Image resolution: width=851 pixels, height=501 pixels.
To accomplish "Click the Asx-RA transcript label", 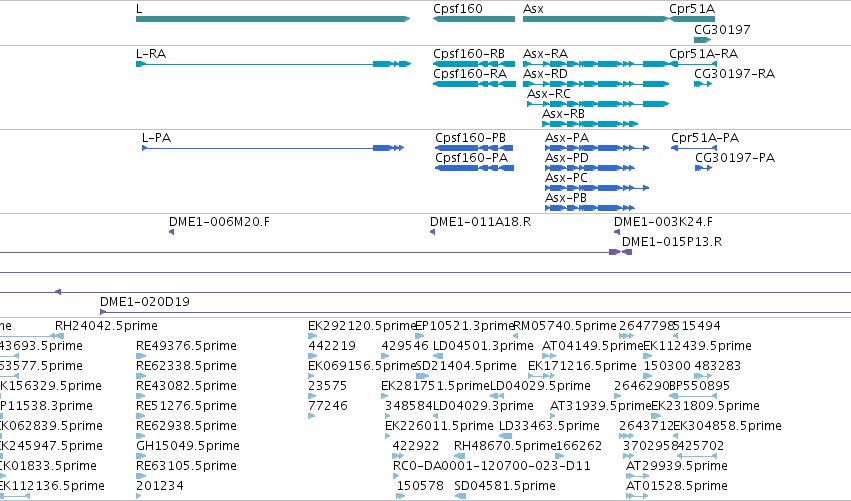I will click(x=545, y=54).
